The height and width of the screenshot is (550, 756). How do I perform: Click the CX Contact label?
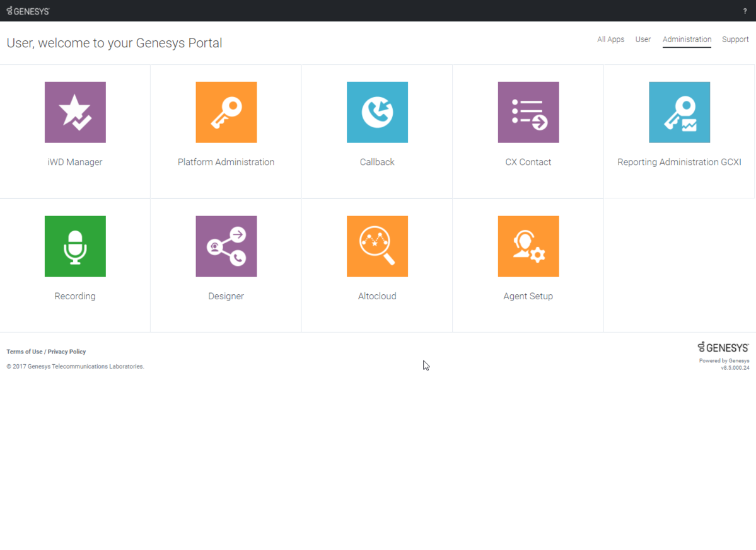[x=528, y=163]
